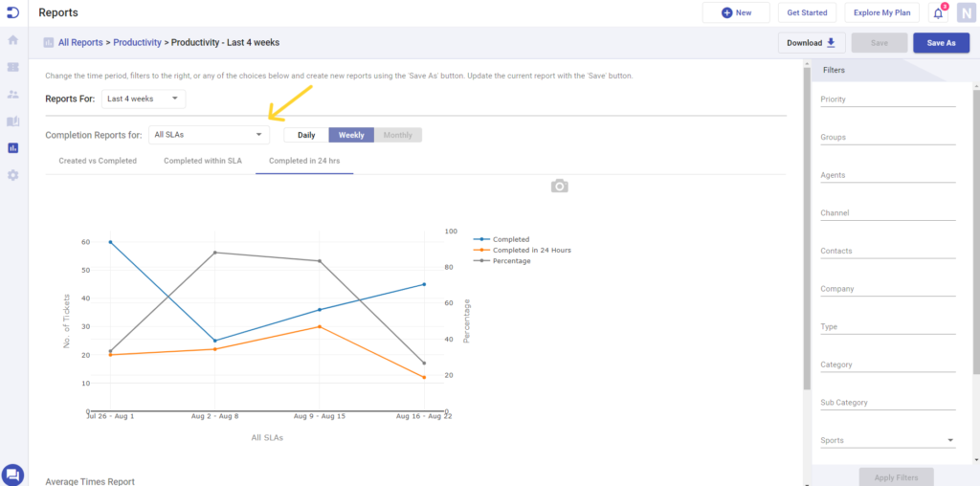
Task: Open the N user profile avatar
Action: point(966,13)
